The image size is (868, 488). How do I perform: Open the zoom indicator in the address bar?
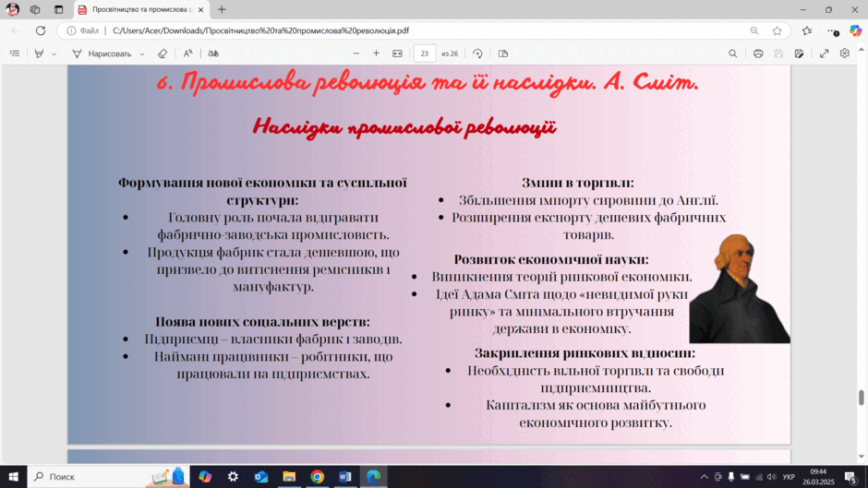754,31
